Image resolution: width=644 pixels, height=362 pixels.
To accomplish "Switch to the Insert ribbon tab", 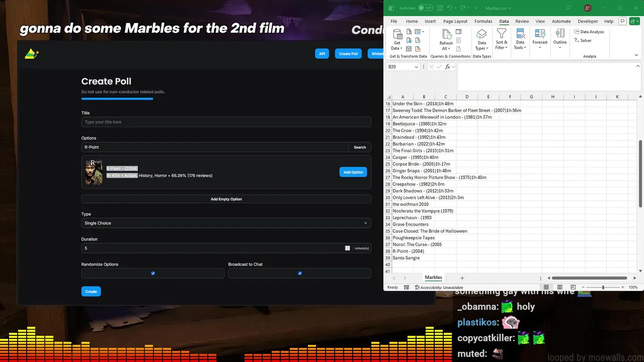I will pyautogui.click(x=430, y=21).
